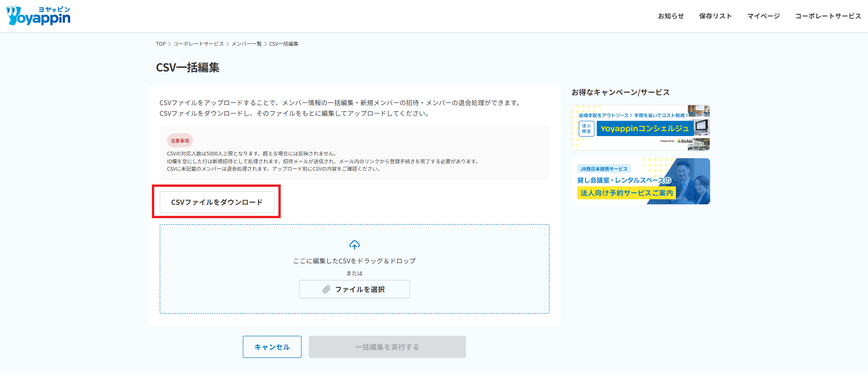Click the arrow right after TOP breadcrumb
The image size is (868, 375).
coord(169,44)
